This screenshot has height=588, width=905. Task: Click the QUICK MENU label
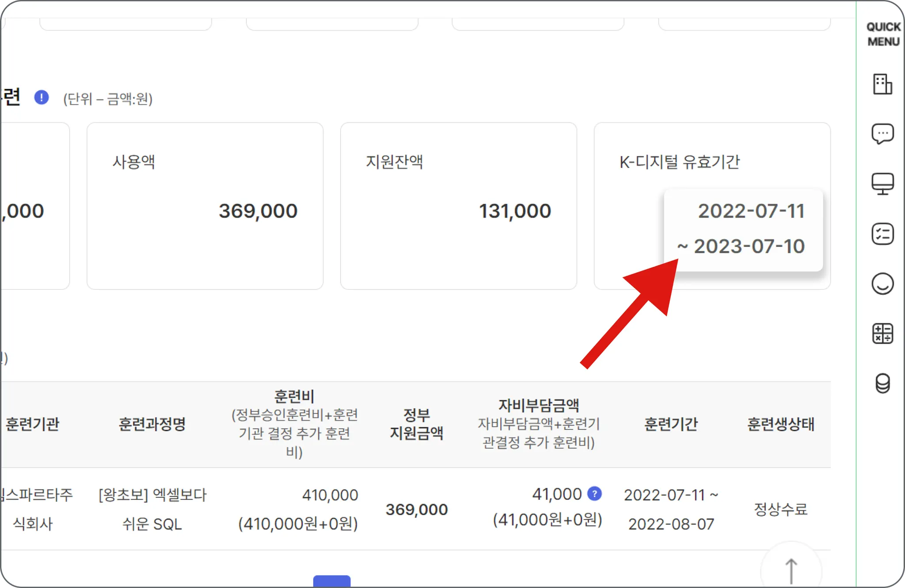click(x=883, y=34)
